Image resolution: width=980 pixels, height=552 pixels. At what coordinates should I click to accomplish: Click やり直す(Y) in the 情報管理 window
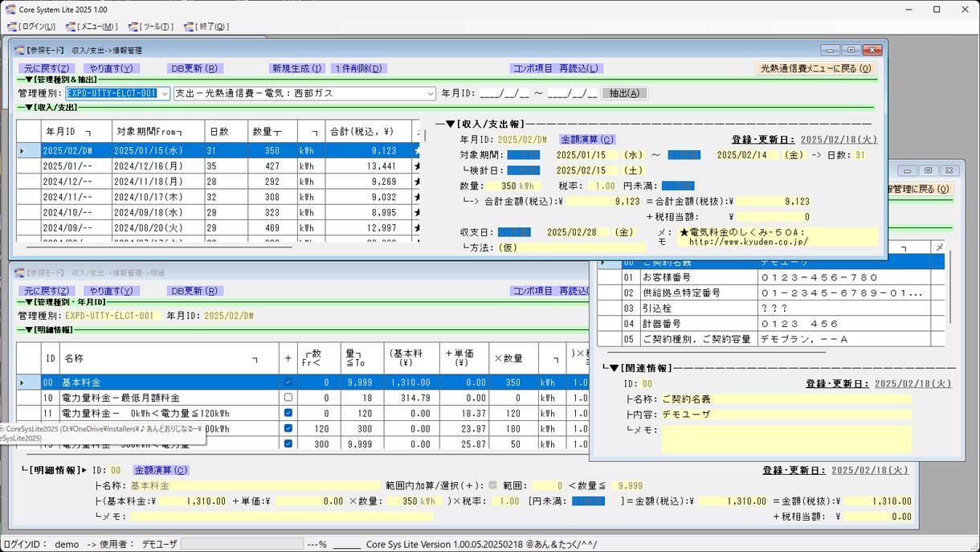[x=113, y=68]
